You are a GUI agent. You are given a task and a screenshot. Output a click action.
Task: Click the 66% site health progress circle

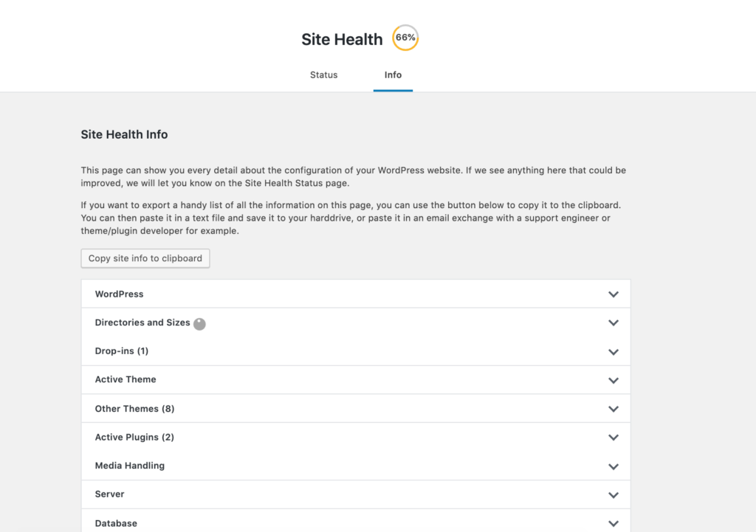(x=405, y=38)
